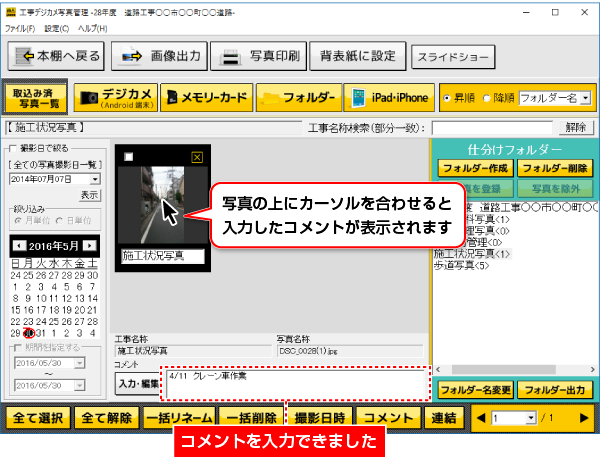Screen dimensions: 600x459
Task: Open 画像出力 image export
Action: pyautogui.click(x=158, y=56)
